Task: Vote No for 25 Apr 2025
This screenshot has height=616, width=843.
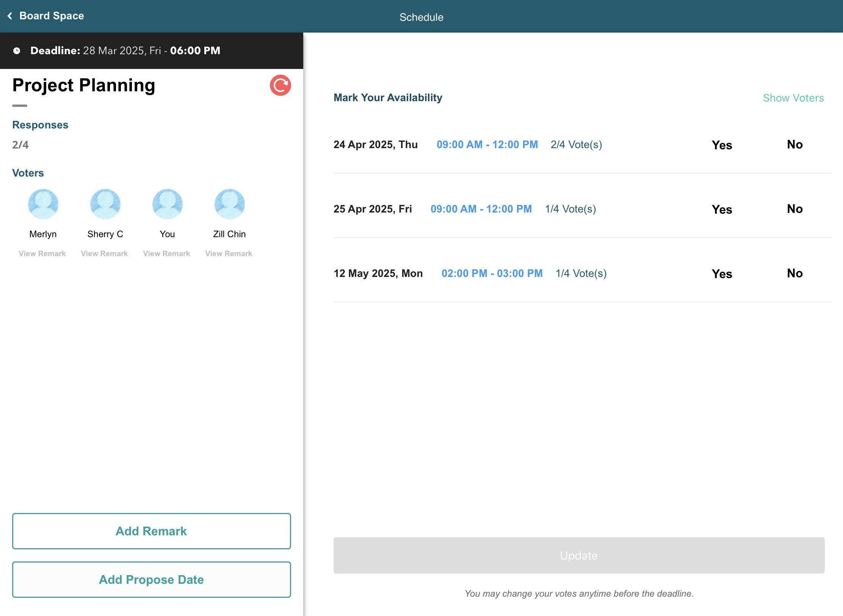Action: coord(794,209)
